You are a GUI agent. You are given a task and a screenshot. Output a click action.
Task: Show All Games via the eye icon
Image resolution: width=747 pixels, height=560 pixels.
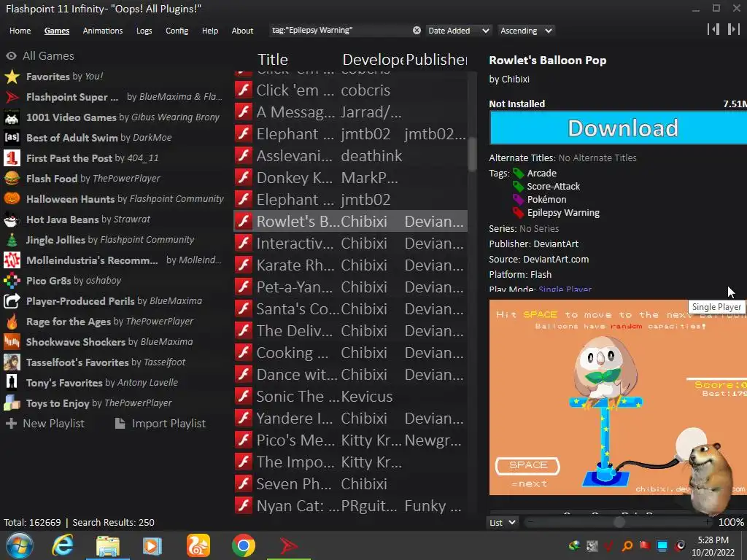[x=12, y=56]
